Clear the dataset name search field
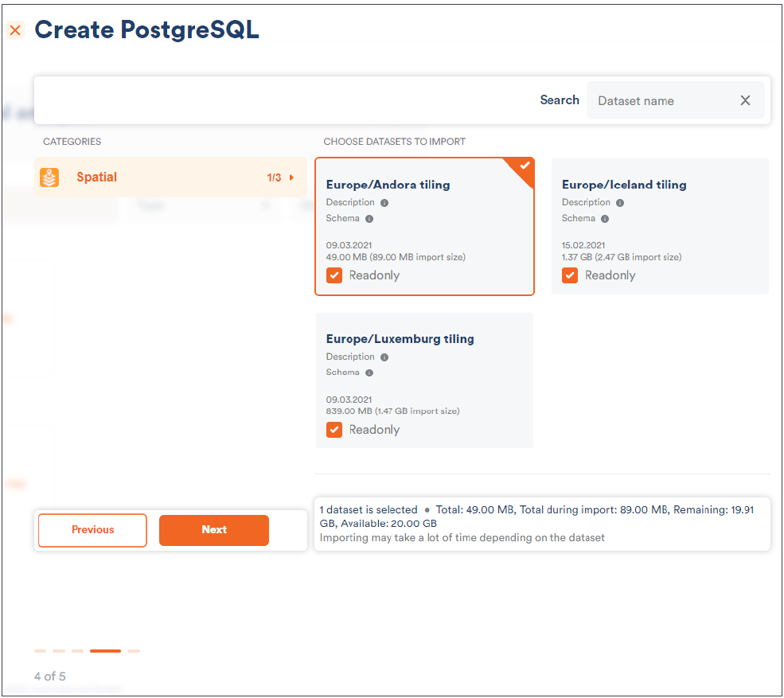 (745, 100)
